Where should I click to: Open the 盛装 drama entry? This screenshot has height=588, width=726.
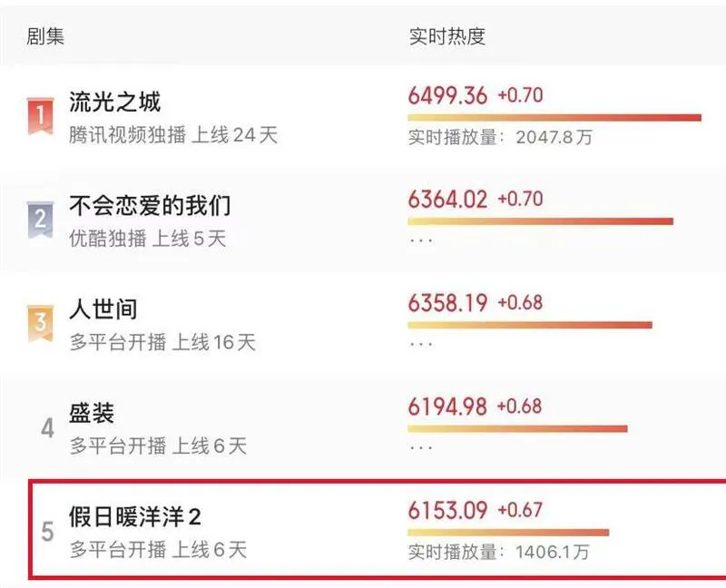[92, 413]
